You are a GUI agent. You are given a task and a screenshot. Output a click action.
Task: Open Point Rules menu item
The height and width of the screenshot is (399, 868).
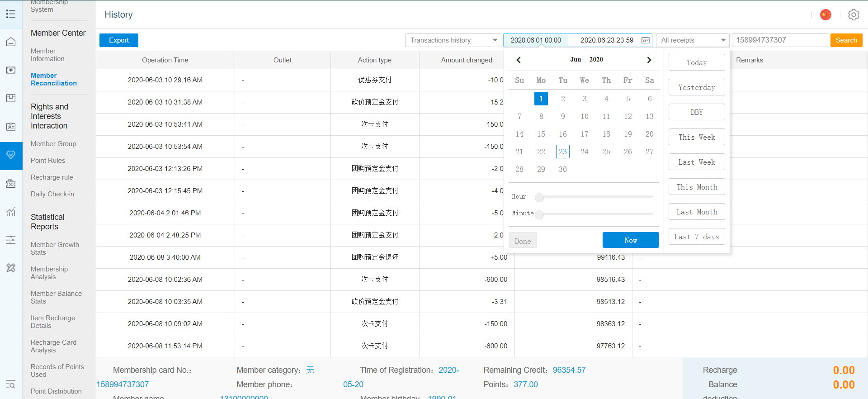coord(48,161)
